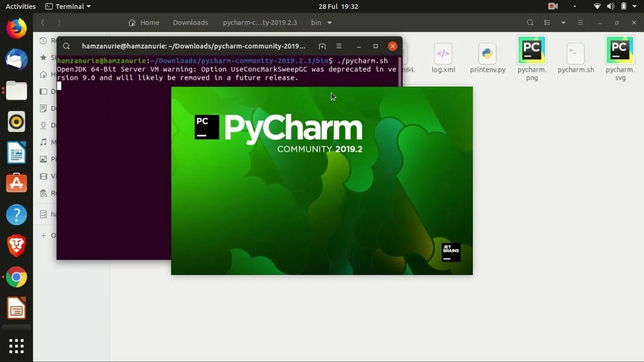Open Ubuntu Software from the dock
This screenshot has width=644, height=362.
pos(16,184)
